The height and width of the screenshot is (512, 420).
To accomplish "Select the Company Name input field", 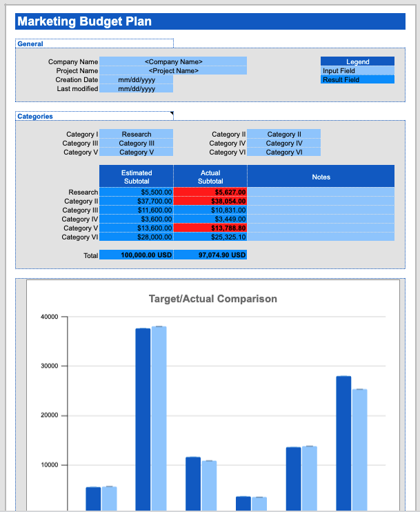I will pyautogui.click(x=173, y=61).
